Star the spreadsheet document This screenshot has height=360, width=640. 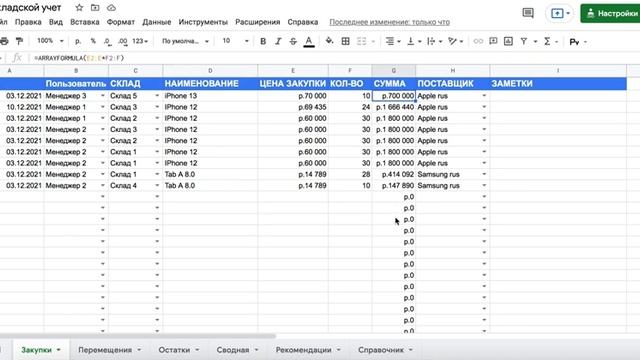click(79, 8)
